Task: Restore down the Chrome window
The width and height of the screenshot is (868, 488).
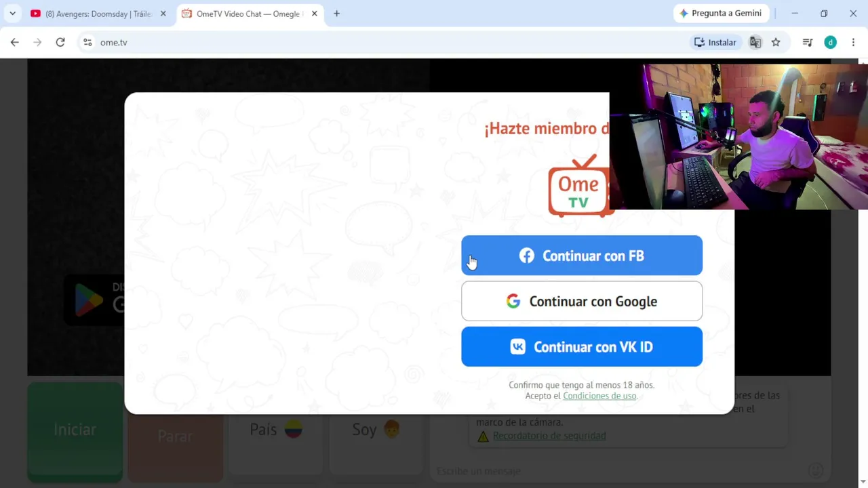Action: pos(824,14)
